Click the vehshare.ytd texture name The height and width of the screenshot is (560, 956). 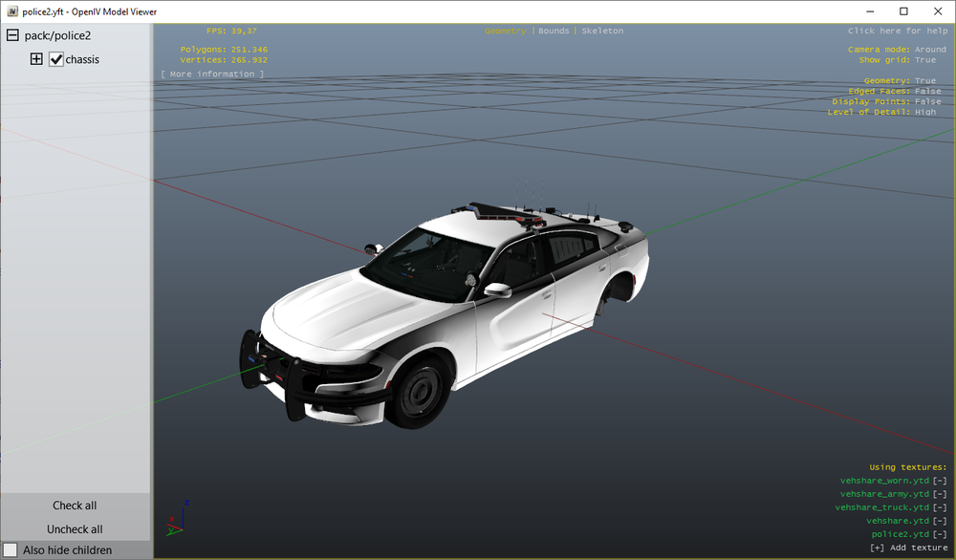pyautogui.click(x=898, y=521)
